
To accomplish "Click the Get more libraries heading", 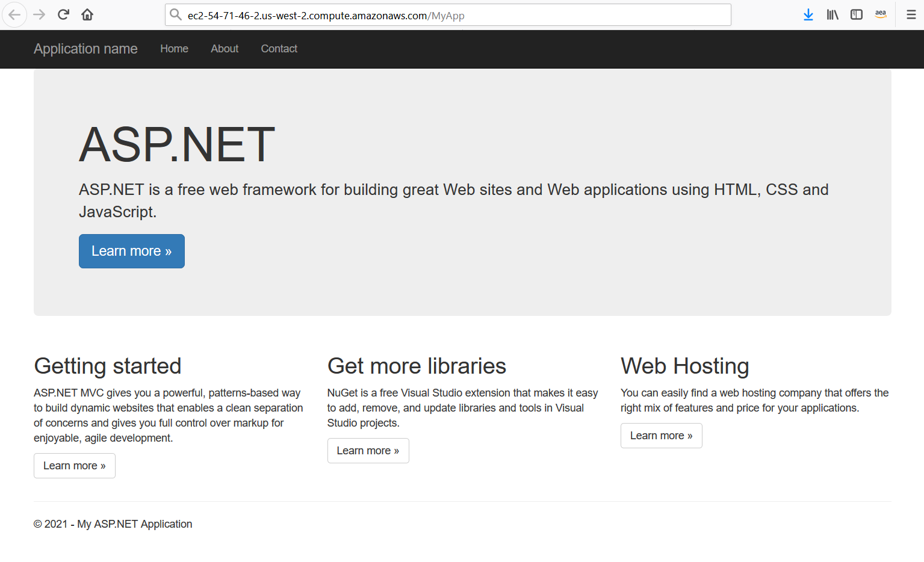I will [x=417, y=366].
